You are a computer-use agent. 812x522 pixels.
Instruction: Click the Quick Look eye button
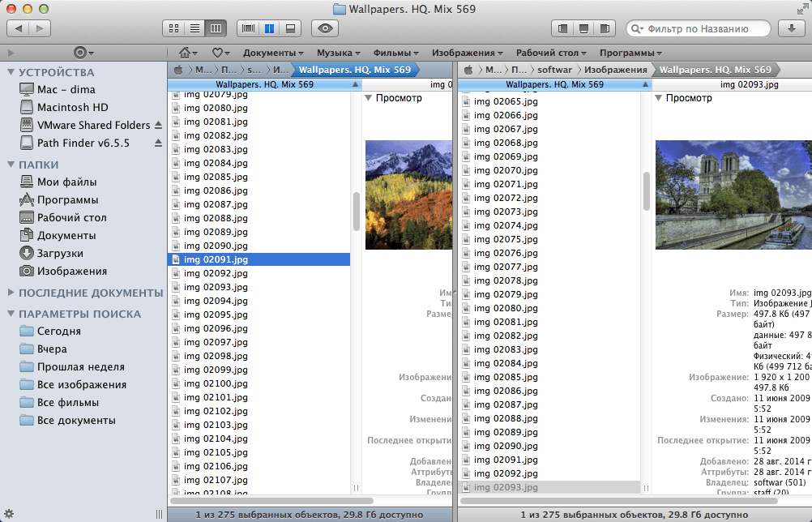click(x=325, y=28)
